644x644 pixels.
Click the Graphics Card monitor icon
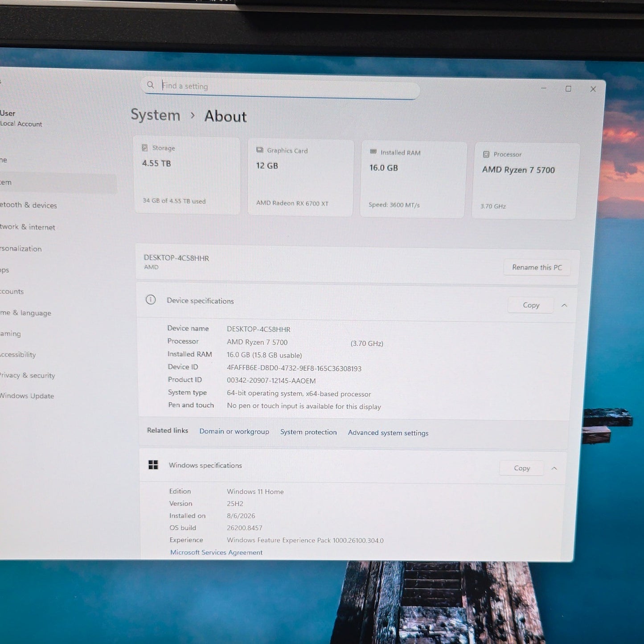click(260, 150)
